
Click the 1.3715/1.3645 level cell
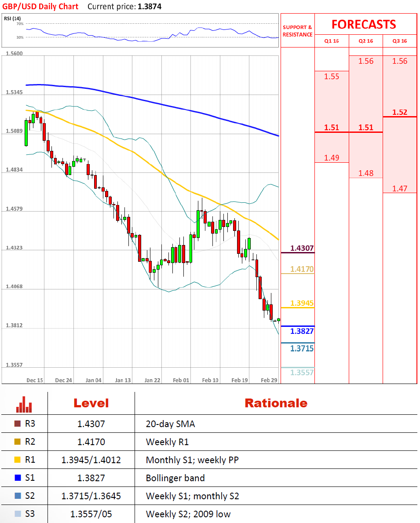(x=91, y=496)
